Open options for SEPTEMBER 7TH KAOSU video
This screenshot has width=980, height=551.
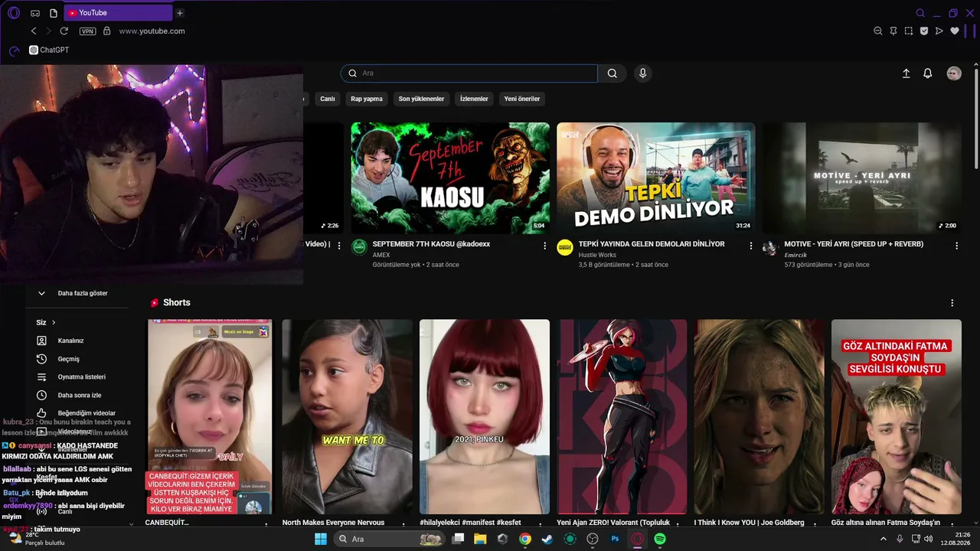click(x=545, y=246)
